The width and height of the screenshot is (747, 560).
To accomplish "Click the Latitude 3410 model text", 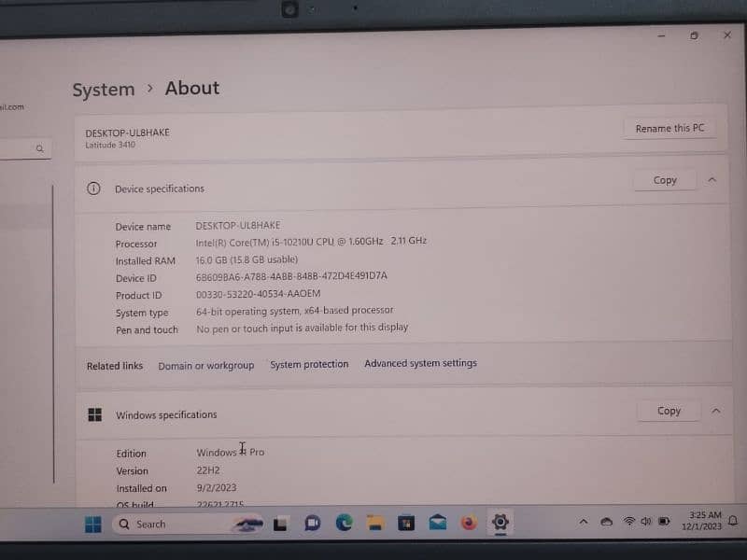I will point(110,145).
